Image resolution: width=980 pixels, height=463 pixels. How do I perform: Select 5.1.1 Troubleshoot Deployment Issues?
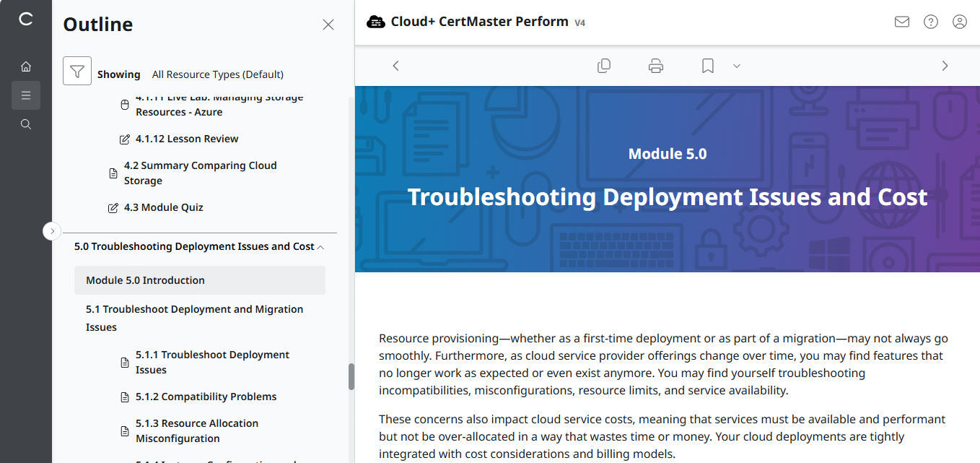(212, 362)
